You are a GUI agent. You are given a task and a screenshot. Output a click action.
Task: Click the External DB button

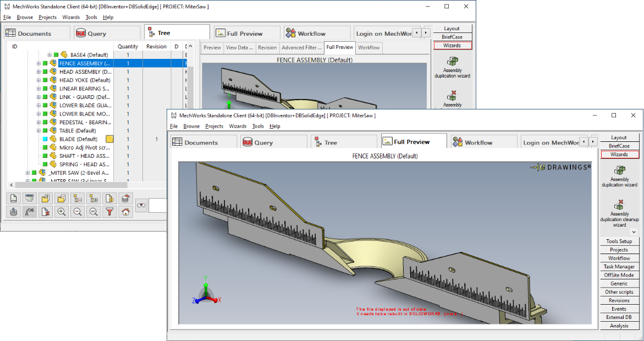pos(620,317)
